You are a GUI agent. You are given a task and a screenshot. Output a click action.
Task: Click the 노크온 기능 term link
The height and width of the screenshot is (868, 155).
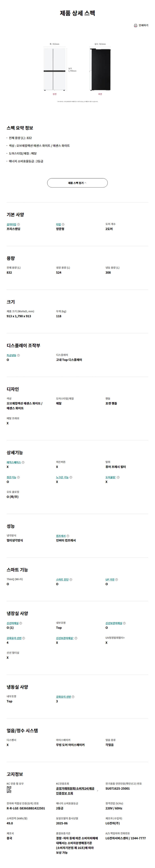point(62,477)
